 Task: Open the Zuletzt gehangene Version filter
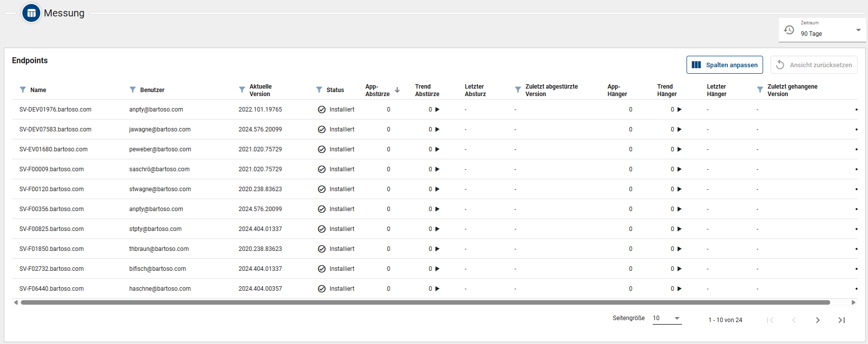pyautogui.click(x=760, y=90)
